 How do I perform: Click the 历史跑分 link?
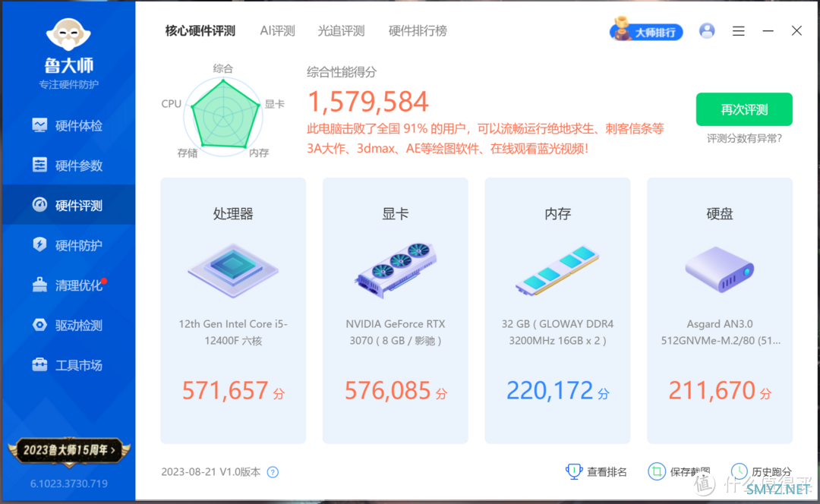point(771,472)
